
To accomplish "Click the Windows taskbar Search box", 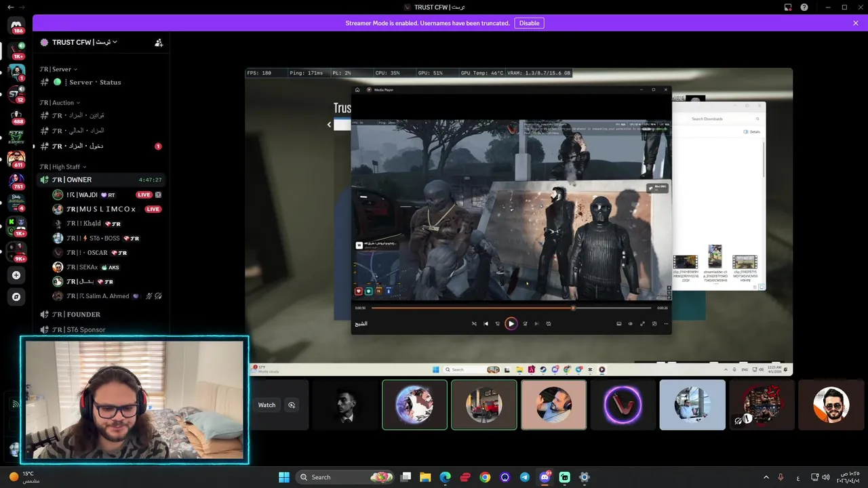I will (346, 477).
